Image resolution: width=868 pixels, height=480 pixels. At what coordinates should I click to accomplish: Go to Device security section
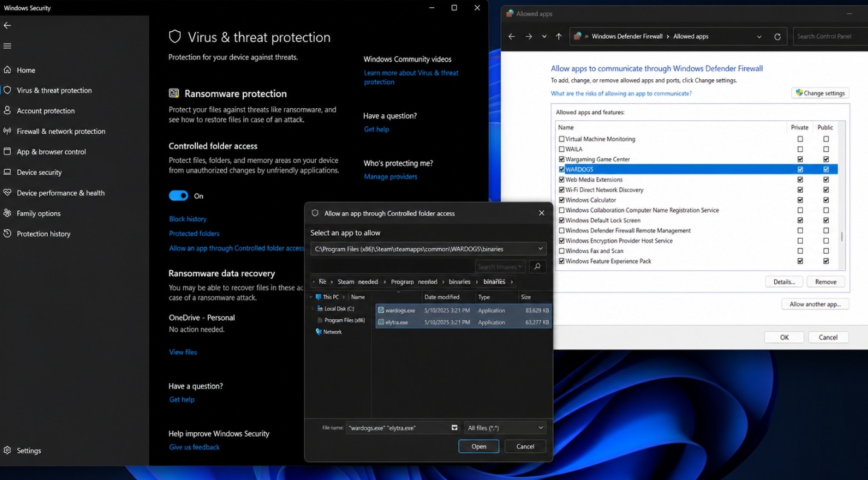[x=39, y=172]
